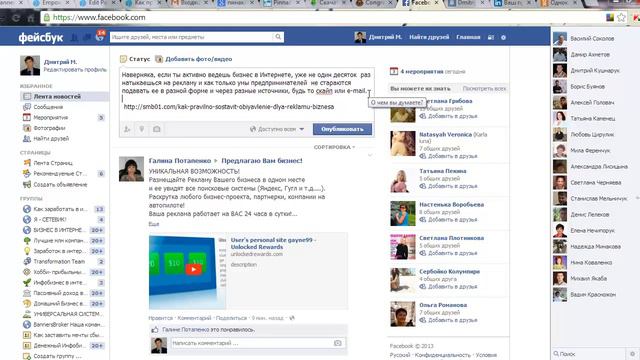Click Создать группу in sidebar
The height and width of the screenshot is (360, 640).
57,356
